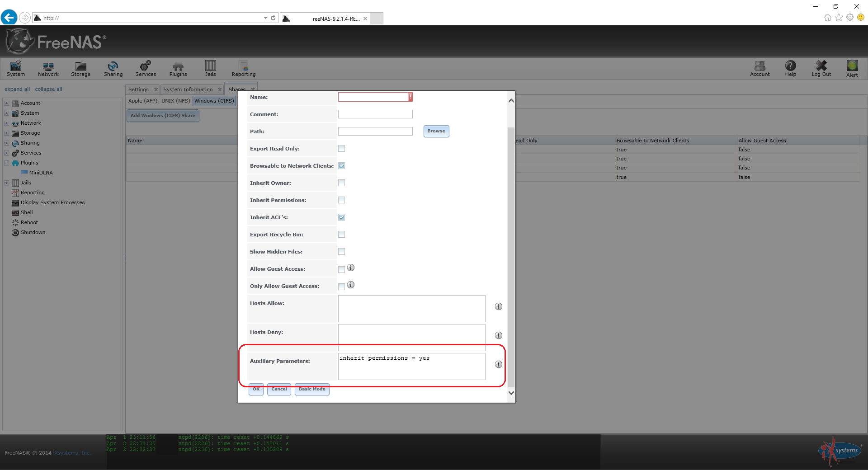
Task: Toggle Export Read Only checkbox
Action: (x=342, y=149)
